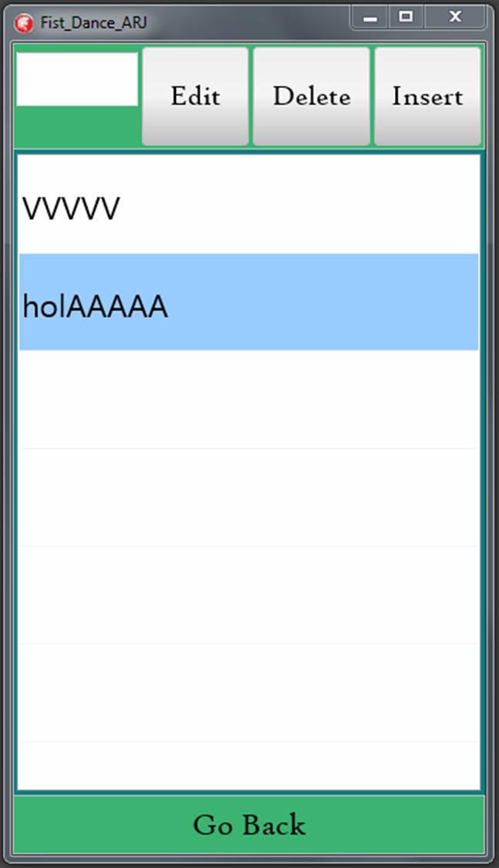
Task: Select the highlighted holAAAAA list entry
Action: click(249, 302)
